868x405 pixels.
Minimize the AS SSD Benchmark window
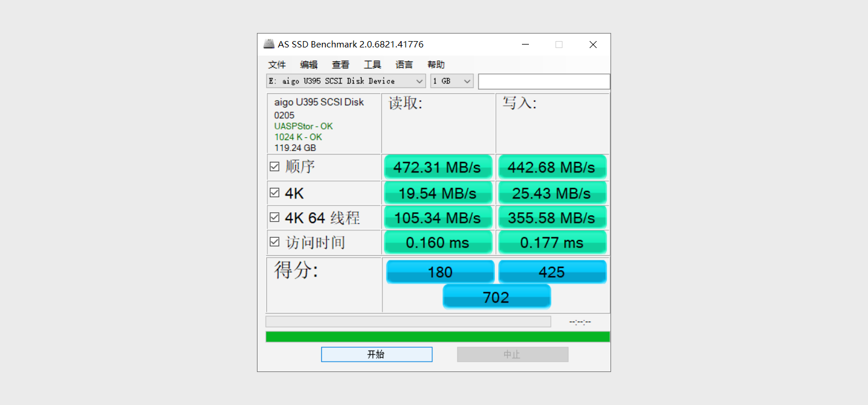coord(525,45)
